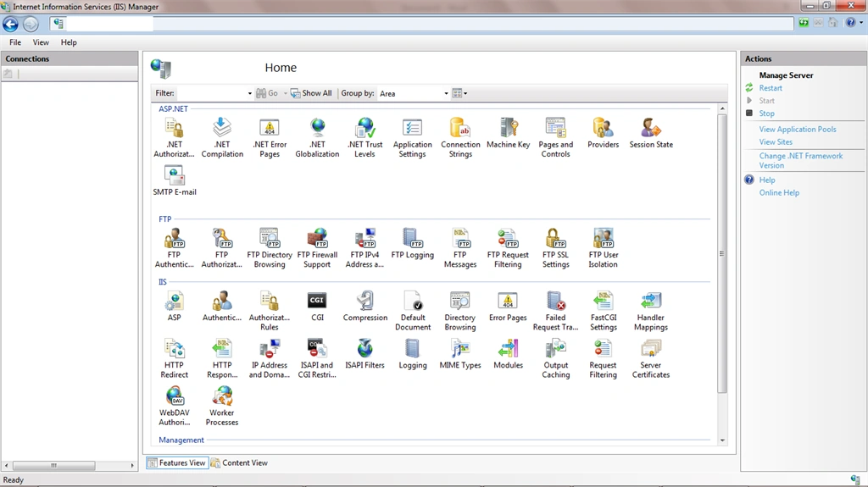Open Output Caching feature

point(556,358)
